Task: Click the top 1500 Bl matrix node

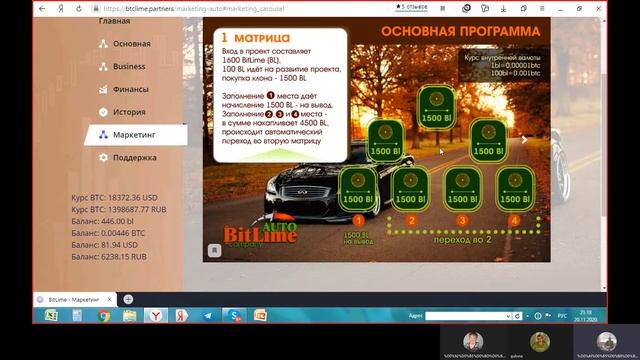Action: pyautogui.click(x=436, y=107)
